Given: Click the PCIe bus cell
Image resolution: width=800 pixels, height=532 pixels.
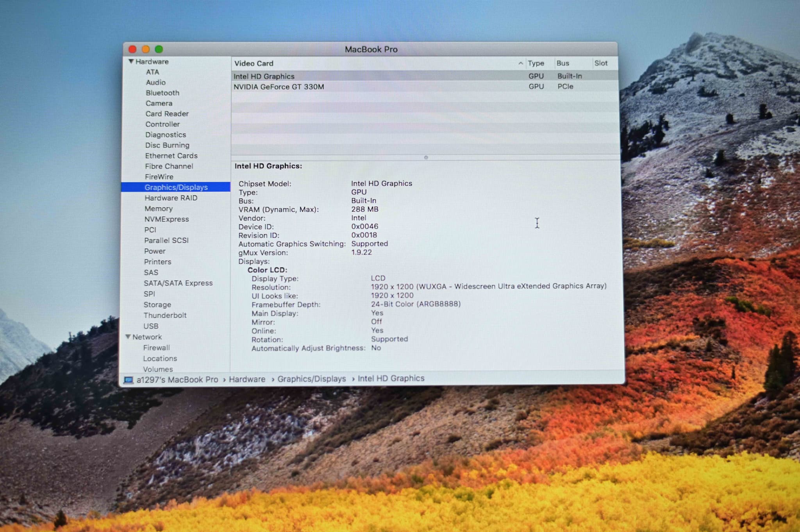Looking at the screenshot, I should pyautogui.click(x=565, y=87).
